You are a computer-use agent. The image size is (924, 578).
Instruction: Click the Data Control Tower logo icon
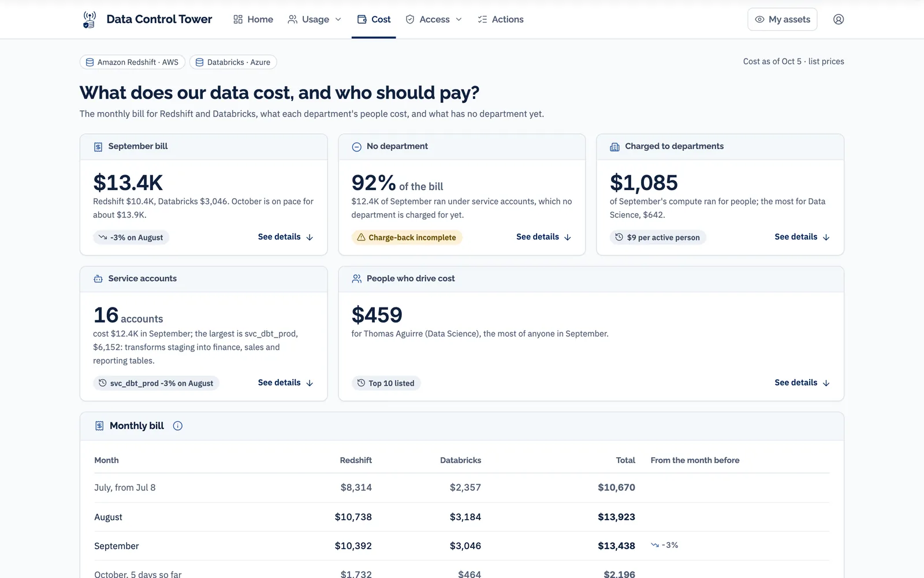(89, 20)
